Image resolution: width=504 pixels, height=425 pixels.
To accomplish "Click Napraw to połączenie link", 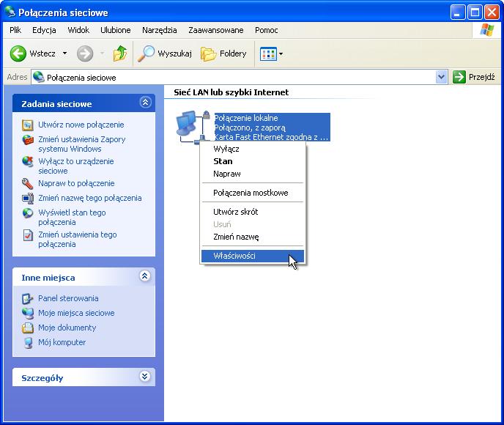I will pos(76,183).
